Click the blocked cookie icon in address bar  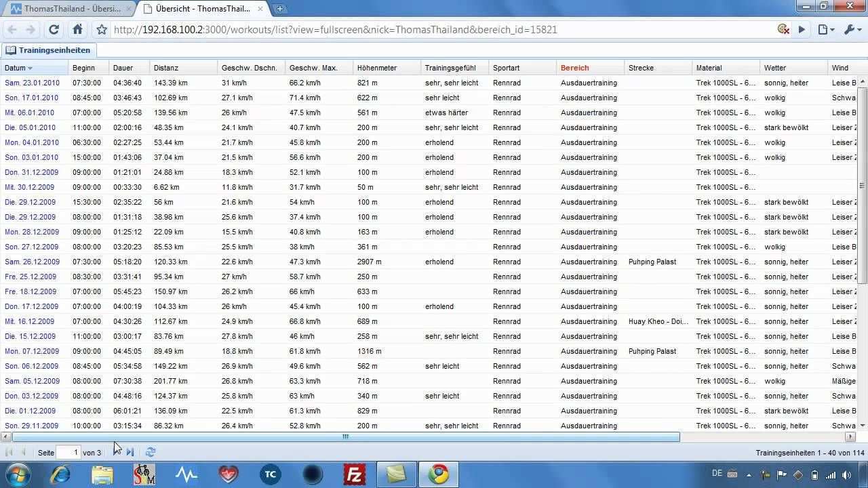(x=783, y=30)
